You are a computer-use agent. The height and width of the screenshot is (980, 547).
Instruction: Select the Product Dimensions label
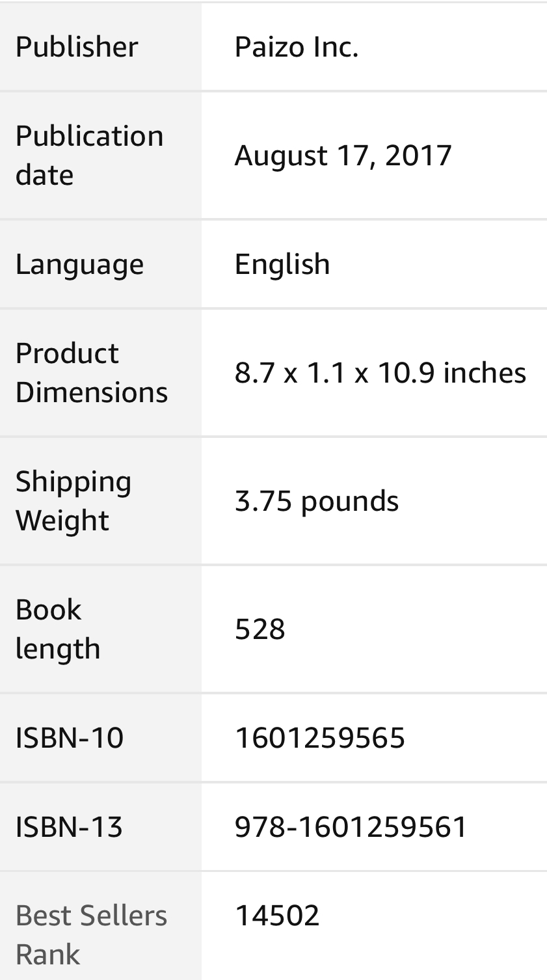coord(91,373)
